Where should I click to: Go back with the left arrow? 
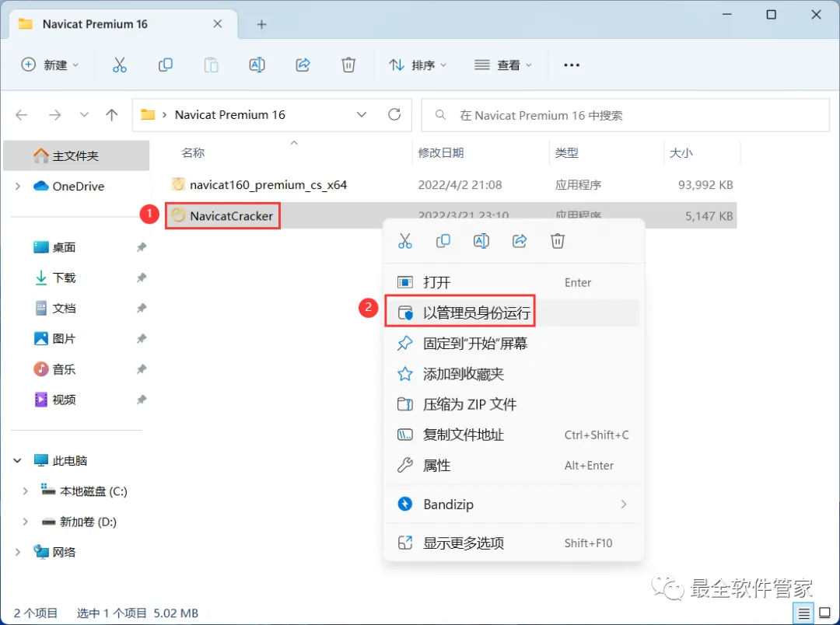(22, 114)
